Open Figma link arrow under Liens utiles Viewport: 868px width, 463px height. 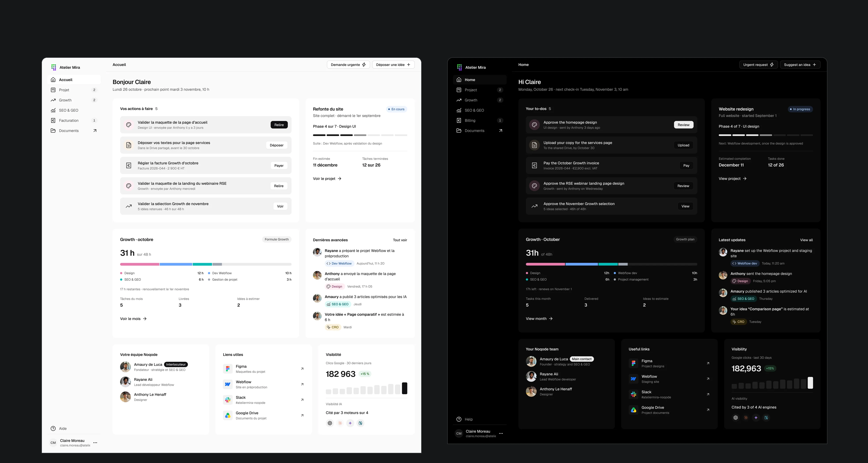pyautogui.click(x=302, y=369)
